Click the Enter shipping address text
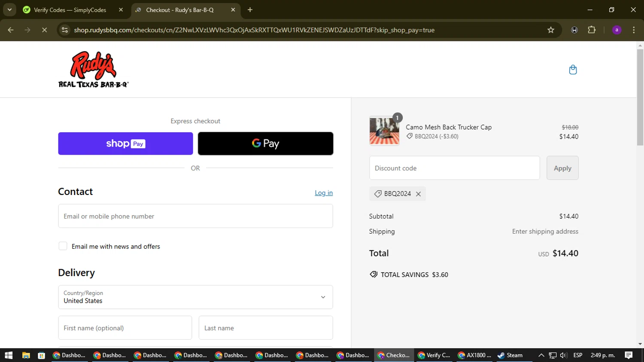The image size is (644, 362). (545, 231)
